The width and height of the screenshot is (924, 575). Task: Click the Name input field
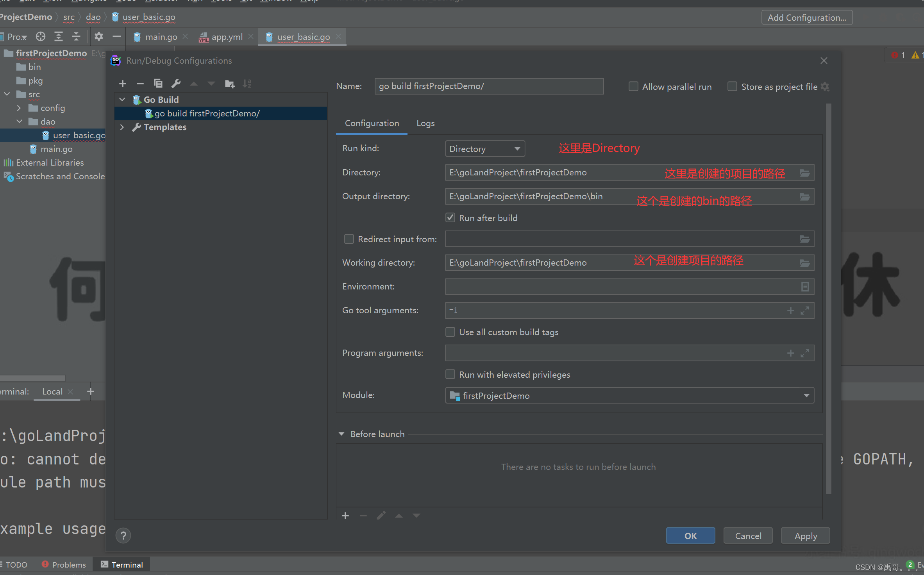[489, 86]
